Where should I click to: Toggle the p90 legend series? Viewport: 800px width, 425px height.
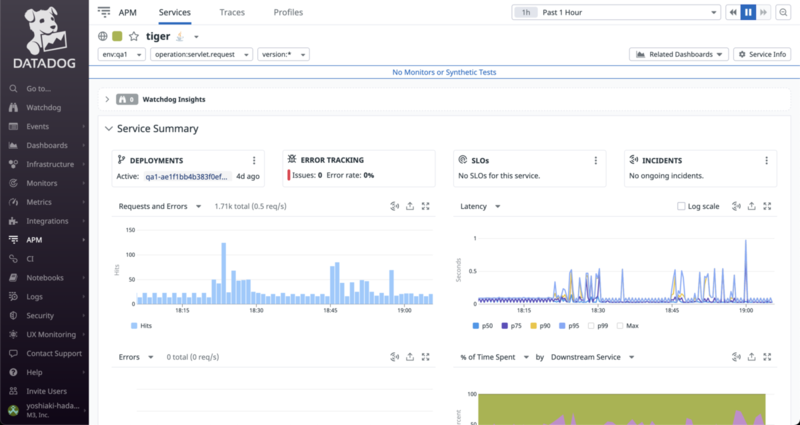(540, 326)
